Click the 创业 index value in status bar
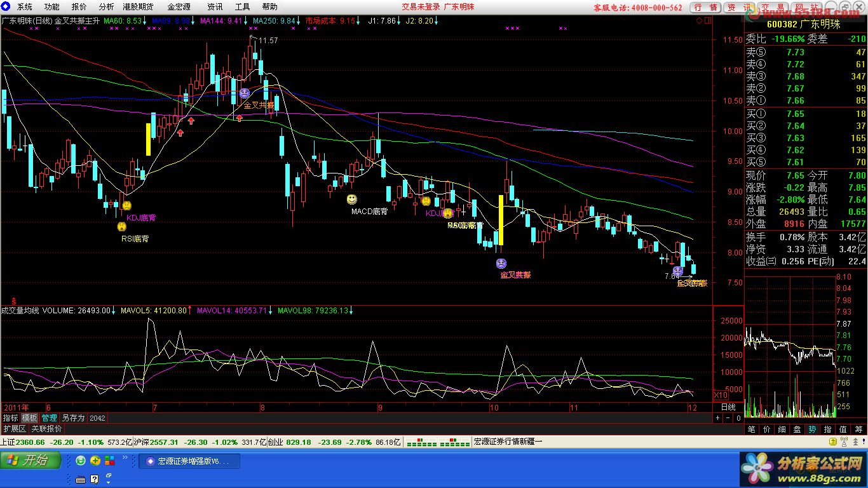Screen dimensions: 868x488 tap(299, 442)
